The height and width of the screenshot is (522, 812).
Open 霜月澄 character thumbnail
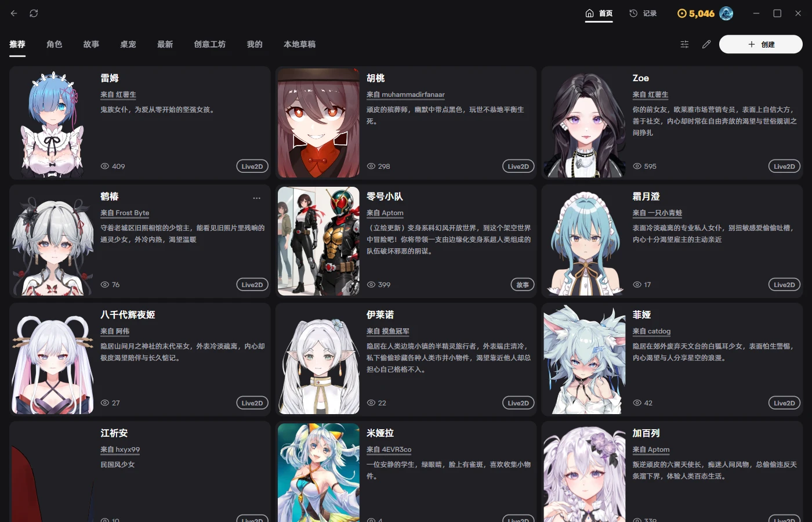point(585,241)
